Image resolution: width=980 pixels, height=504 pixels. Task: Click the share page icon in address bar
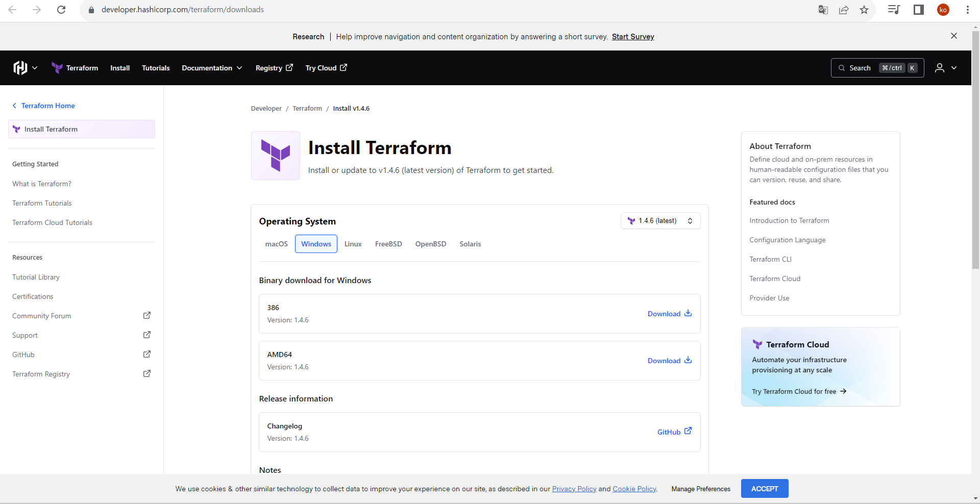point(844,10)
